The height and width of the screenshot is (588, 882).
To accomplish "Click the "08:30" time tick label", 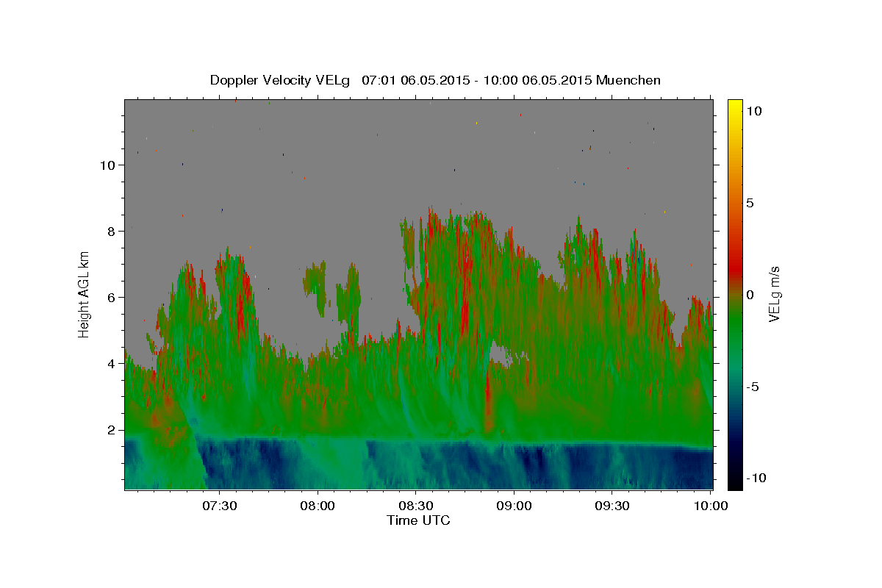I will [x=416, y=506].
